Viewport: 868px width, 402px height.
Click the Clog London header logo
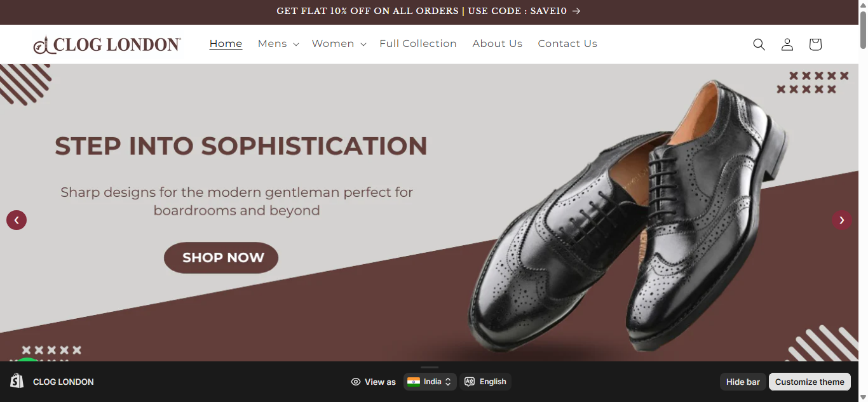(x=107, y=44)
